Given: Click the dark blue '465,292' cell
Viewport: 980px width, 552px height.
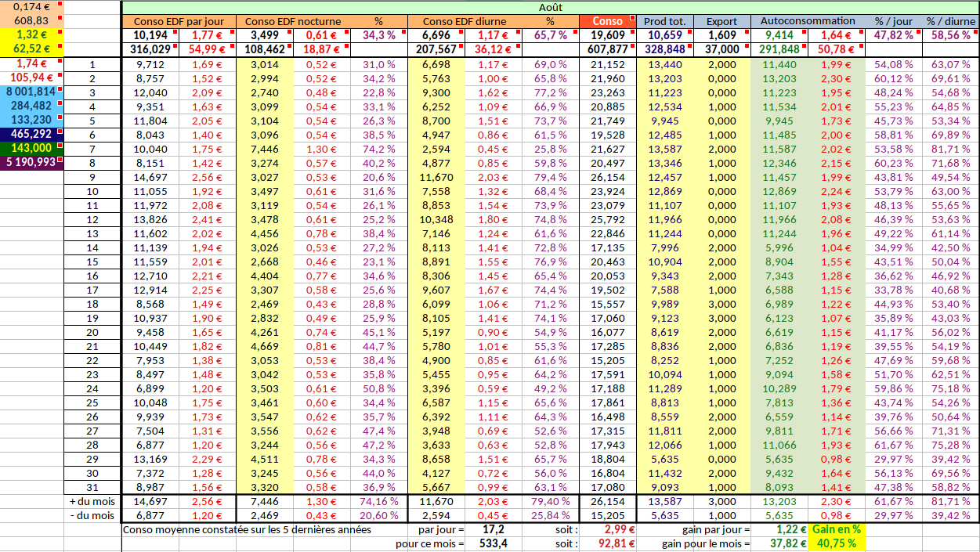Looking at the screenshot, I should (x=31, y=134).
